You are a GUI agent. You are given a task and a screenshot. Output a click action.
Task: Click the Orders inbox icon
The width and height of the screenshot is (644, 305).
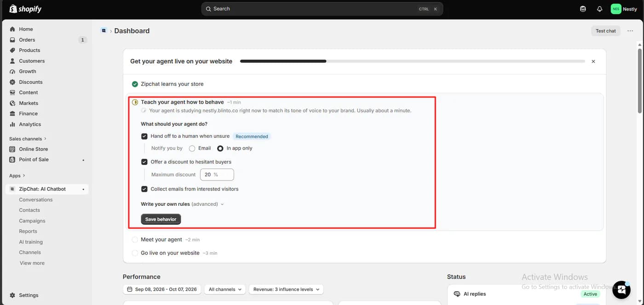click(12, 40)
